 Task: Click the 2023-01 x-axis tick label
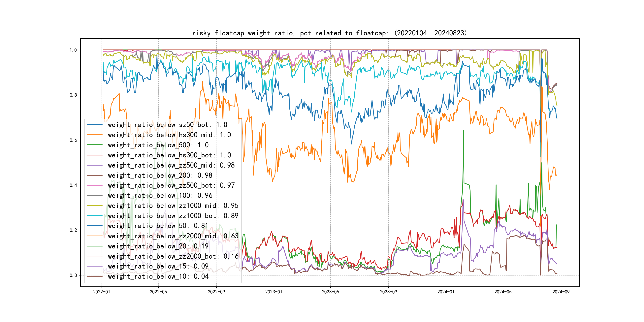pos(274,292)
